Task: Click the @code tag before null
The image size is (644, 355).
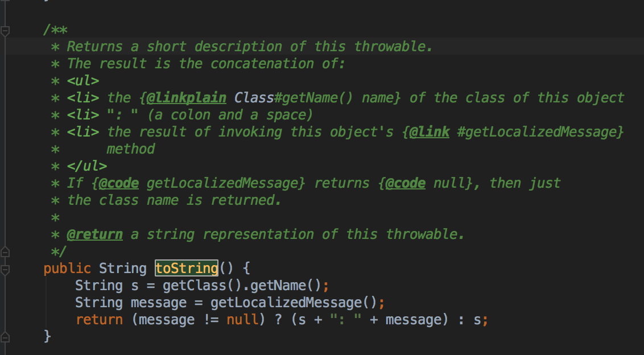Action: pos(405,183)
